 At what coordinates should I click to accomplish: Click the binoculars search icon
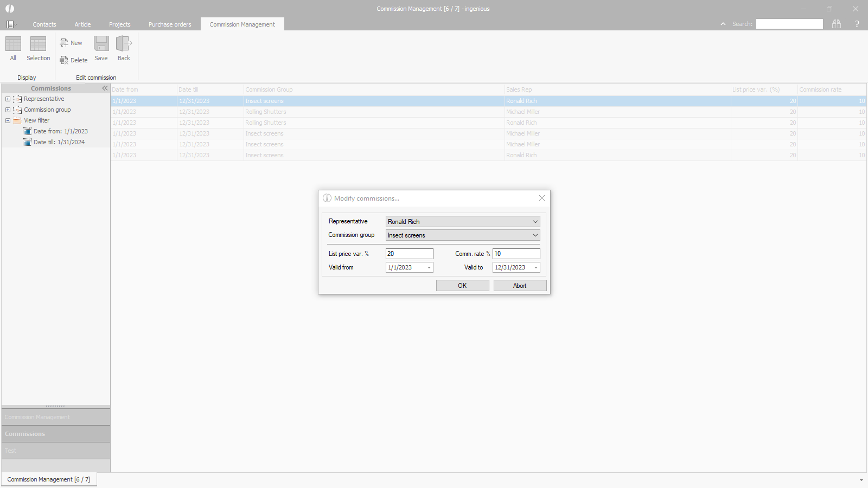tap(837, 24)
